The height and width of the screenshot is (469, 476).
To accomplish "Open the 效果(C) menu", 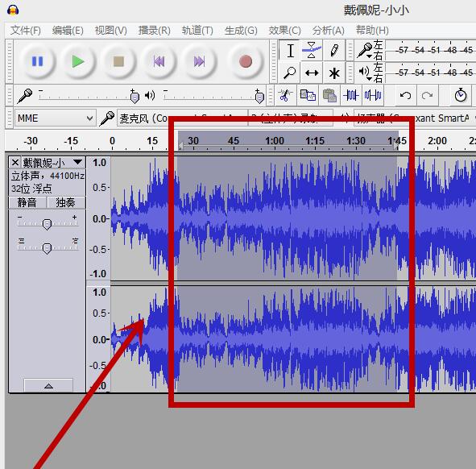I will tap(284, 31).
